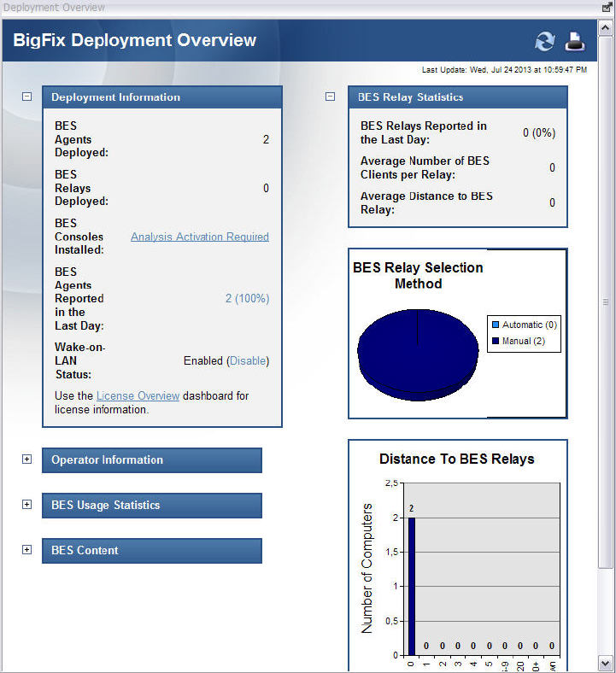This screenshot has width=616, height=673.
Task: Click the blue bar in the Distance chart
Action: click(x=411, y=586)
